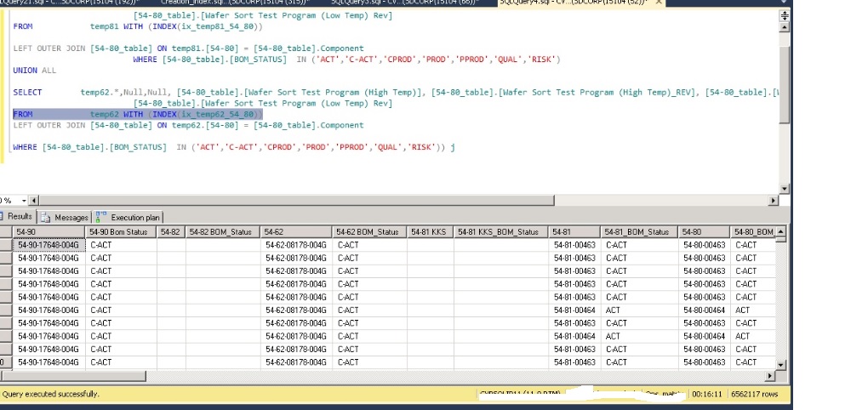Click the 'Query executed successfully' status message
The height and width of the screenshot is (410, 868).
click(x=51, y=394)
